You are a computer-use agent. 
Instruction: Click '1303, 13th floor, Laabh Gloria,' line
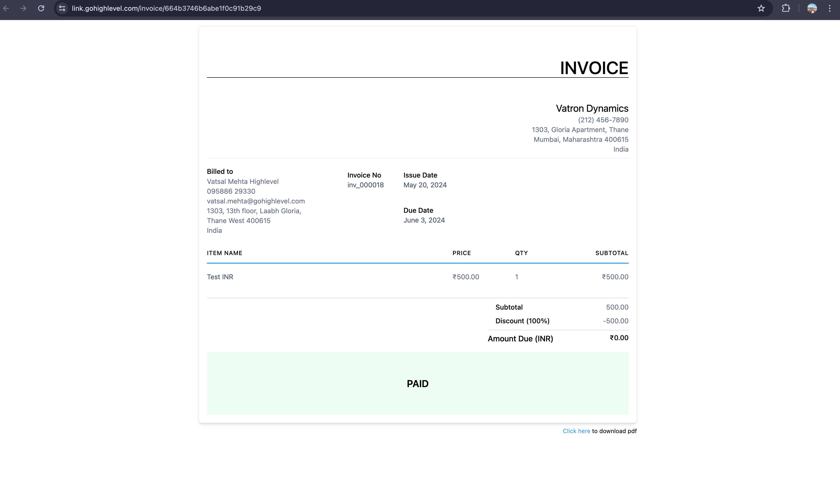tap(254, 211)
